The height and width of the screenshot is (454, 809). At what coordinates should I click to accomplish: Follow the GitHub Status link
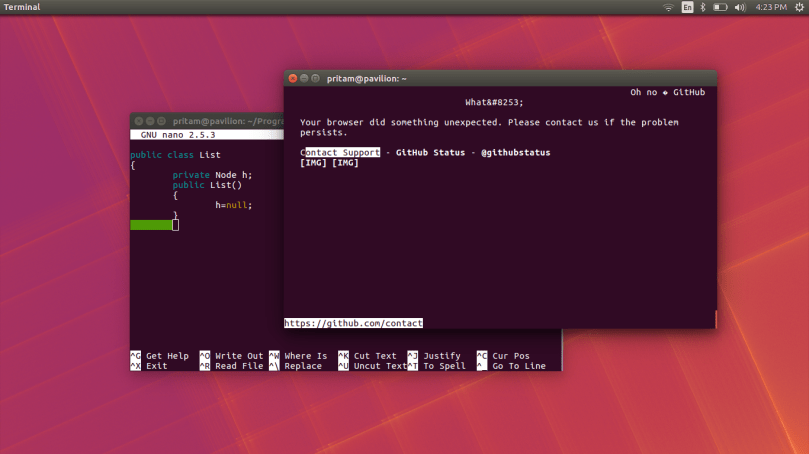430,153
